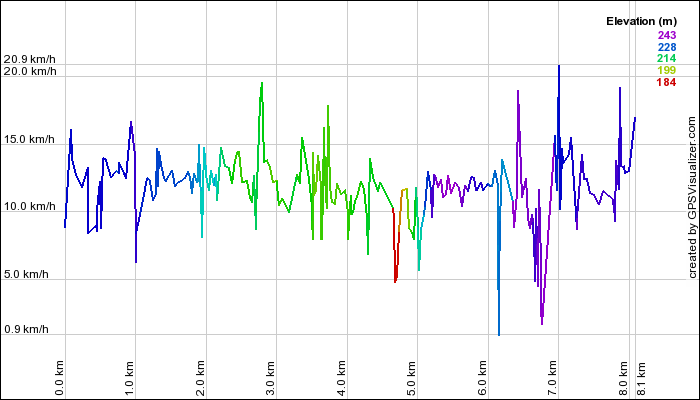Select the purple 243 elevation legend value
The width and height of the screenshot is (700, 400).
[667, 35]
